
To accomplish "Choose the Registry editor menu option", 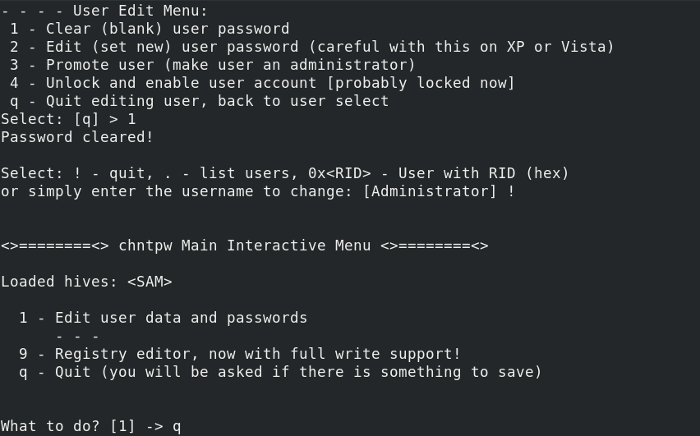I will (x=240, y=354).
